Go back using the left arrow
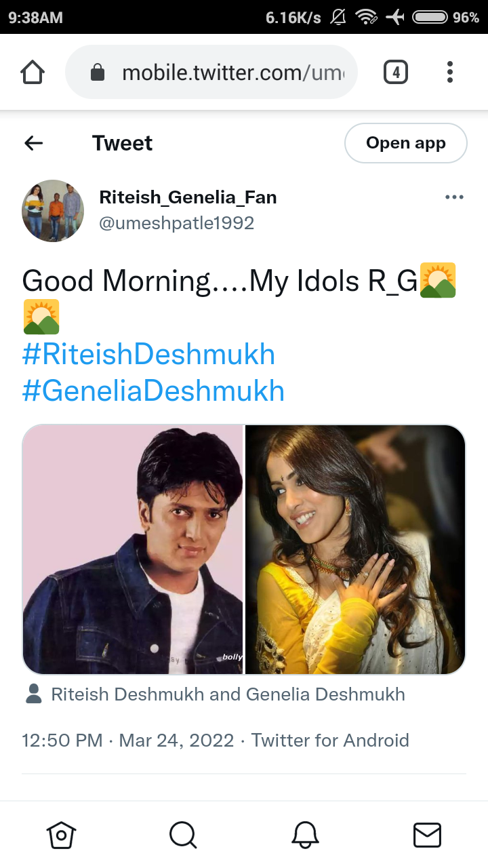The height and width of the screenshot is (868, 488). click(x=33, y=143)
